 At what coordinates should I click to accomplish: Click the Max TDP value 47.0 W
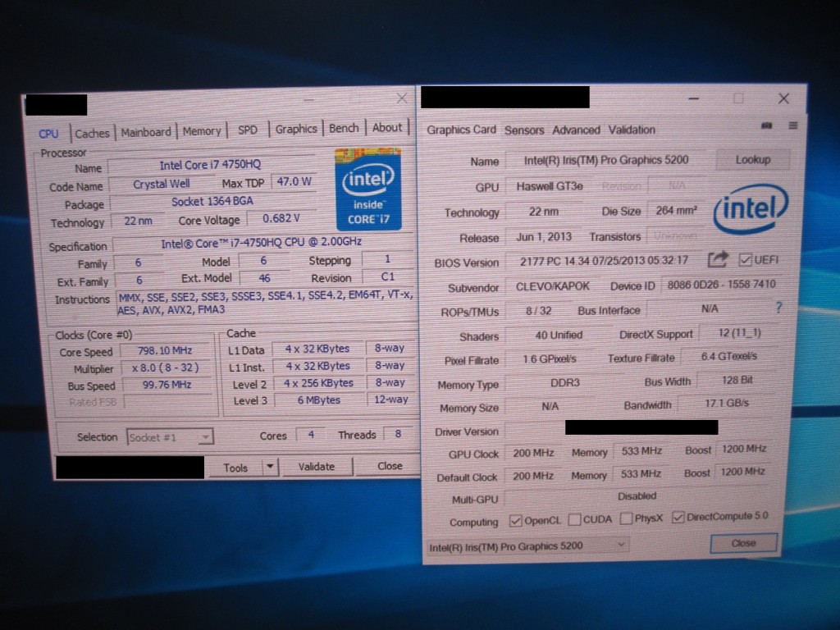click(294, 181)
